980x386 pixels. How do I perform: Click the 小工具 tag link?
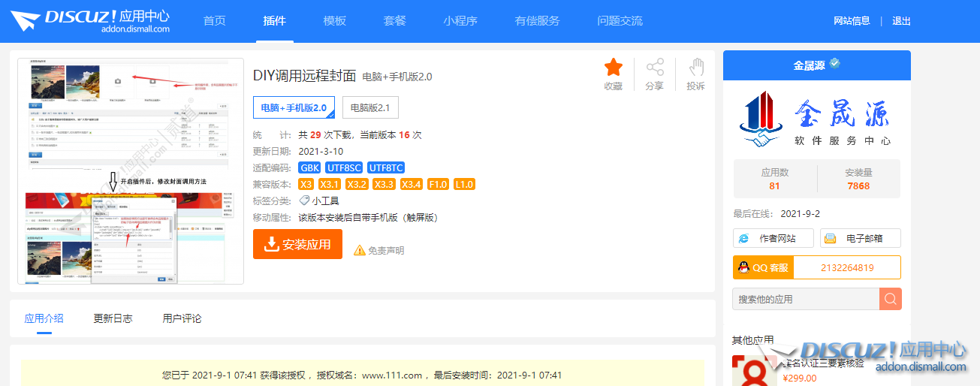click(326, 201)
